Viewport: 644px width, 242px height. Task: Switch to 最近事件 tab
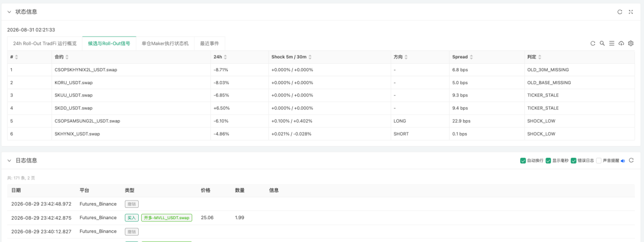[x=210, y=44]
